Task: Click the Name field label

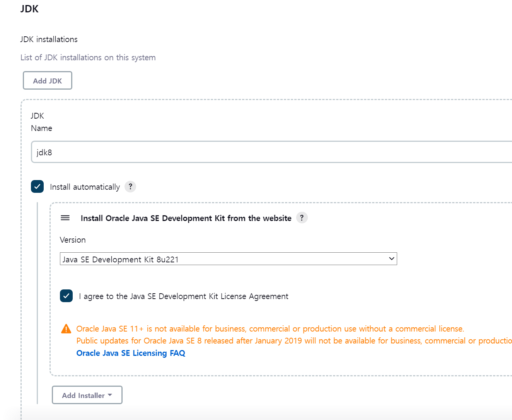Action: click(41, 128)
